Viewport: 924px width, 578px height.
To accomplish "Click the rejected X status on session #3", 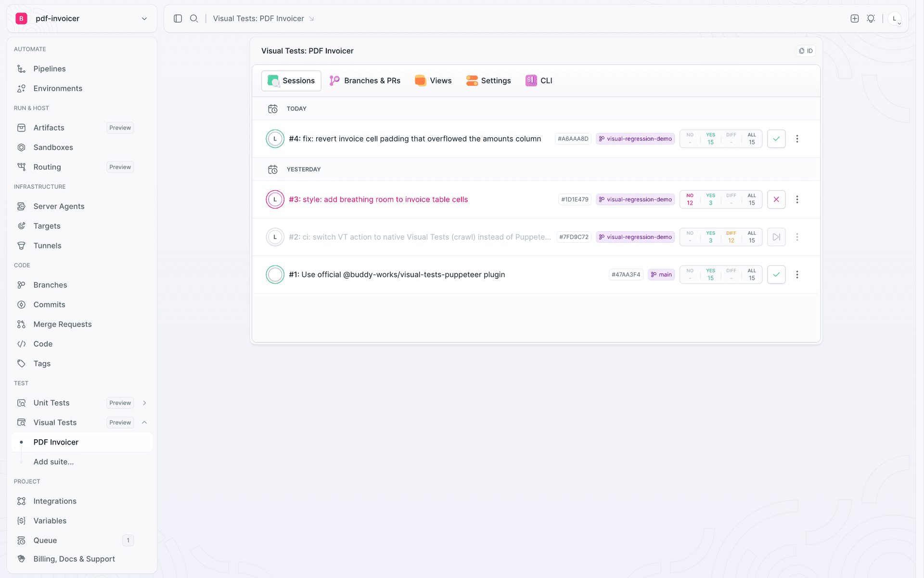I will point(776,199).
